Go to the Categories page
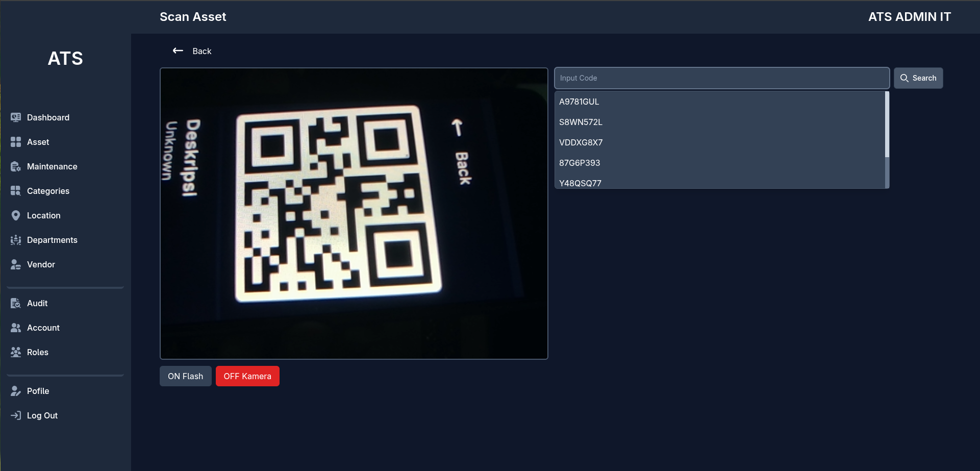The width and height of the screenshot is (980, 471). [48, 191]
